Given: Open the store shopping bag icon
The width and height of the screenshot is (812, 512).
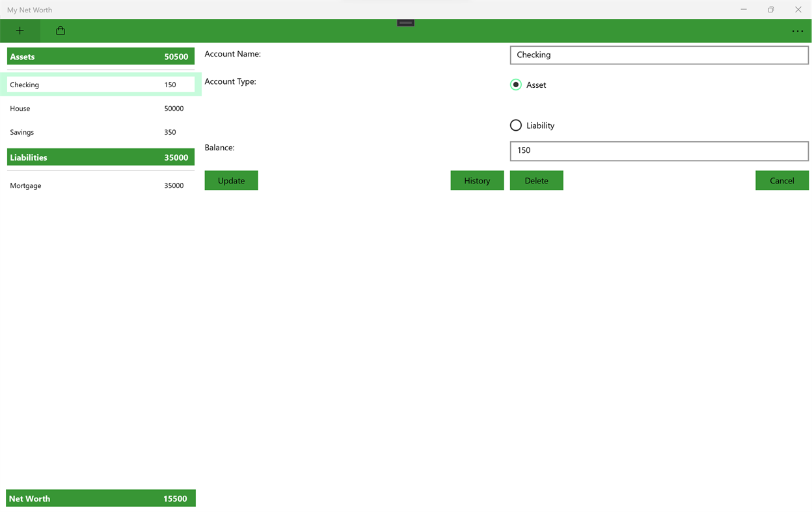Looking at the screenshot, I should coord(61,31).
